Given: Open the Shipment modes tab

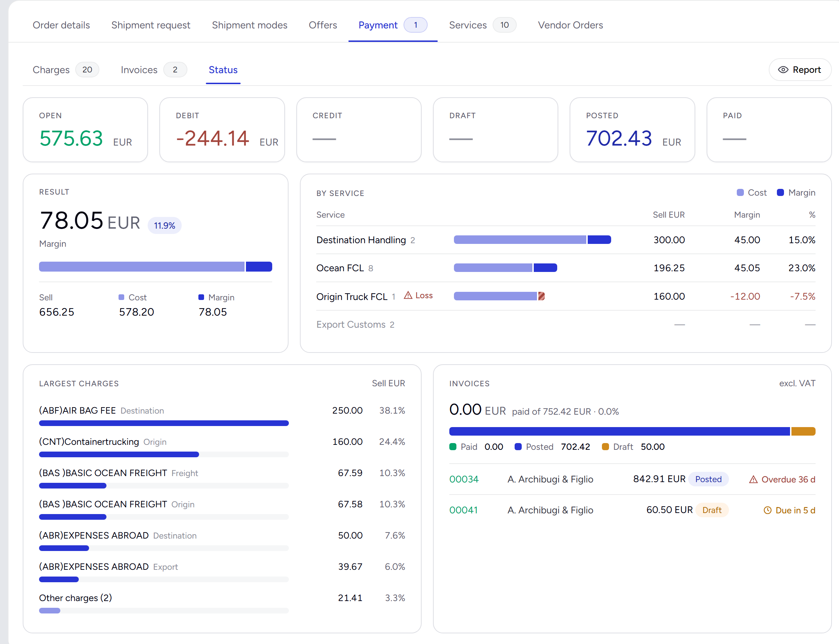Looking at the screenshot, I should coord(249,25).
